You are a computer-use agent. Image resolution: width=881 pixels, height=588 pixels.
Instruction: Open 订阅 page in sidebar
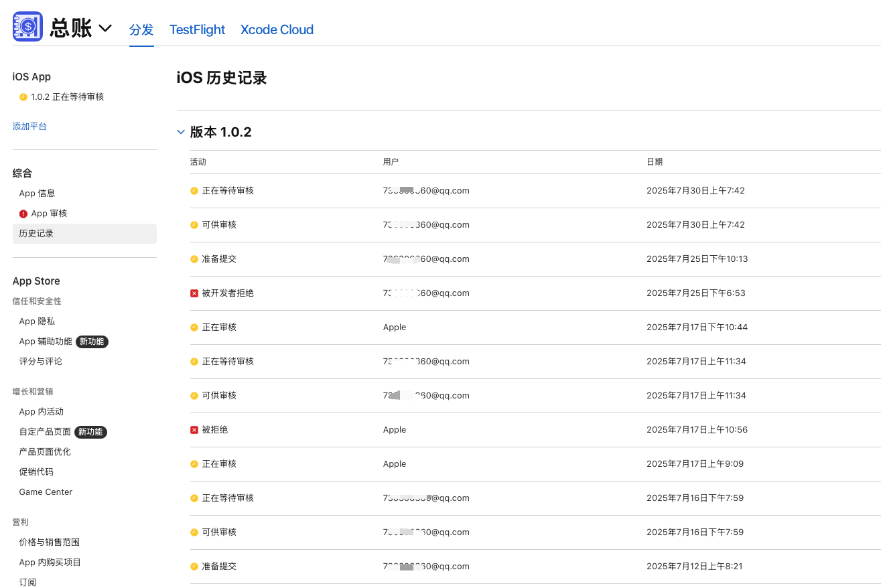(x=27, y=582)
